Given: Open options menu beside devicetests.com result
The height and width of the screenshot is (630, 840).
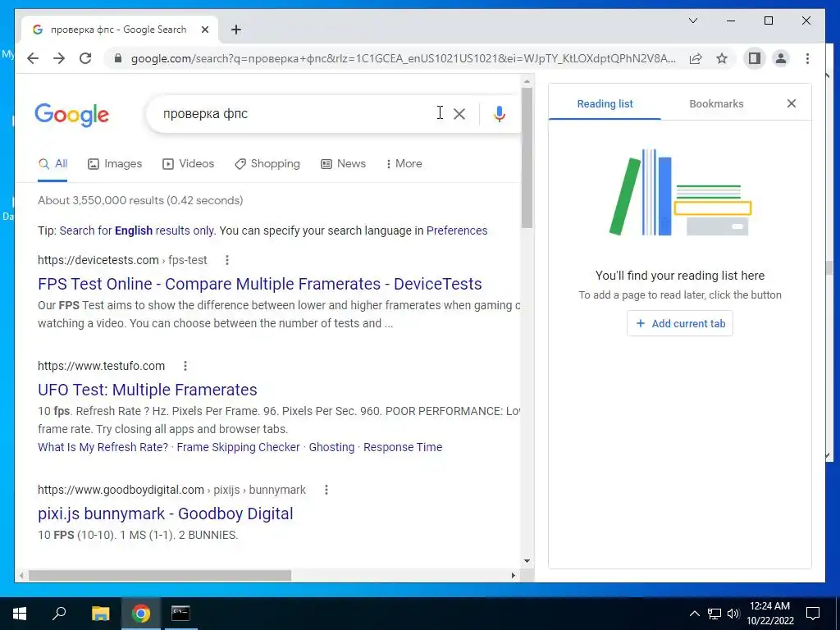Looking at the screenshot, I should 227,260.
